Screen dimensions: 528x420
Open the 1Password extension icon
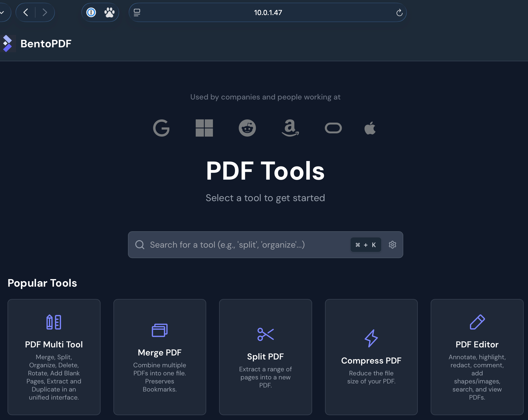[x=91, y=12]
